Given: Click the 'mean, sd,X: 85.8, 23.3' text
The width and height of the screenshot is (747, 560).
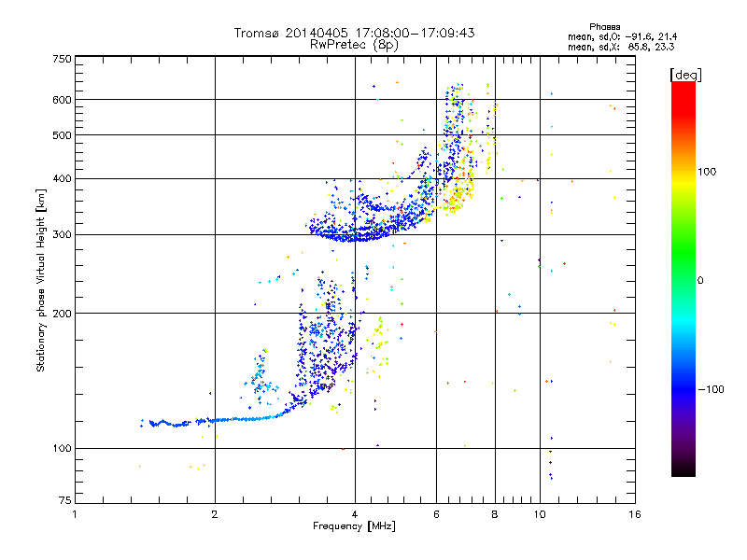Looking at the screenshot, I should tap(621, 47).
